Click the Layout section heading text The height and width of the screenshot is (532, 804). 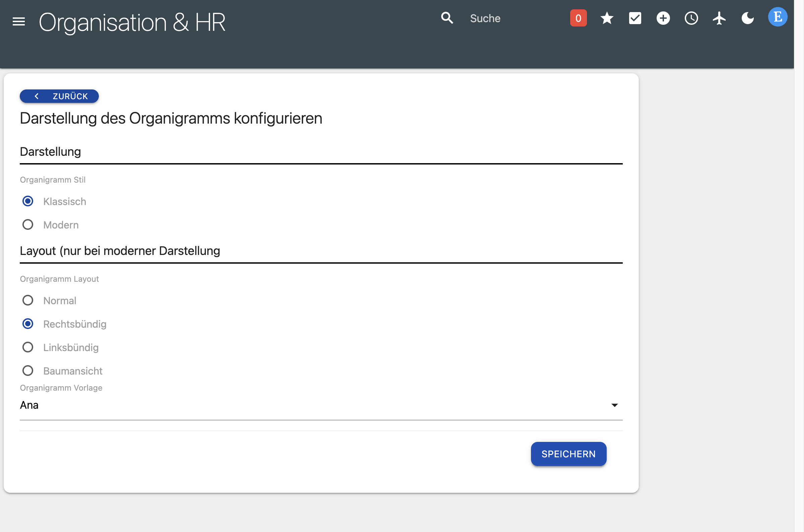point(120,251)
